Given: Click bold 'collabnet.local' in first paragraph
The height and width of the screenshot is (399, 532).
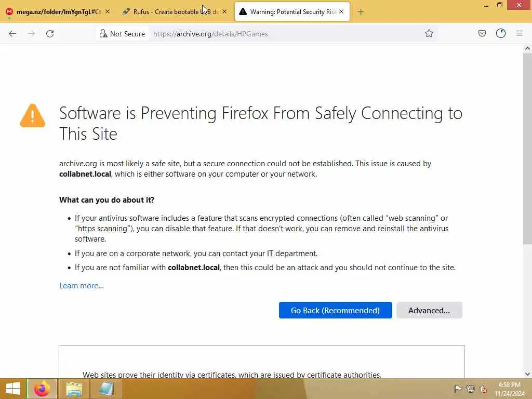Looking at the screenshot, I should point(85,174).
